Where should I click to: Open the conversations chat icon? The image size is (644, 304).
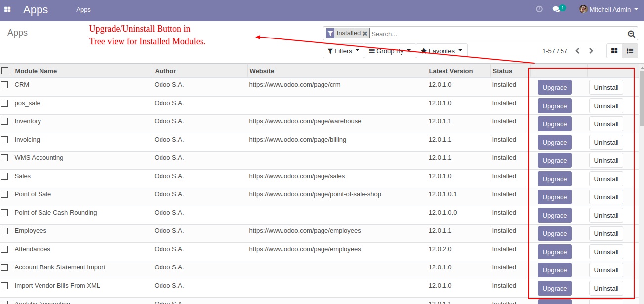coord(556,9)
